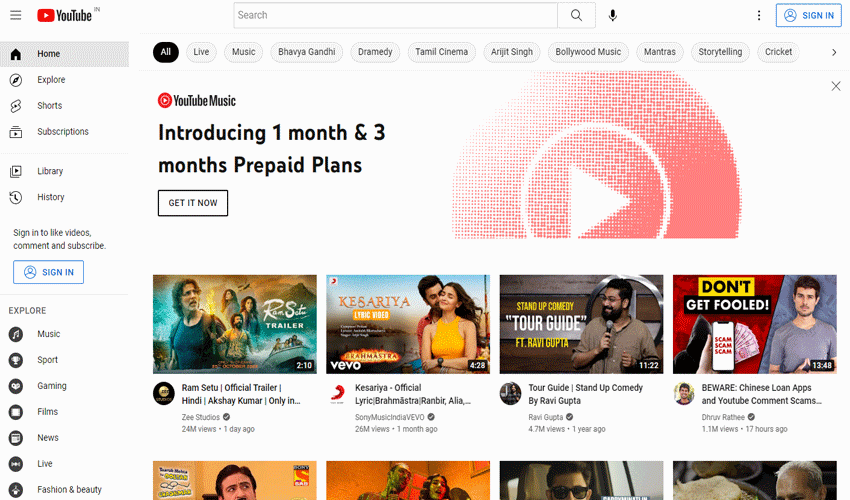
Task: Click the News icon
Action: (x=16, y=438)
